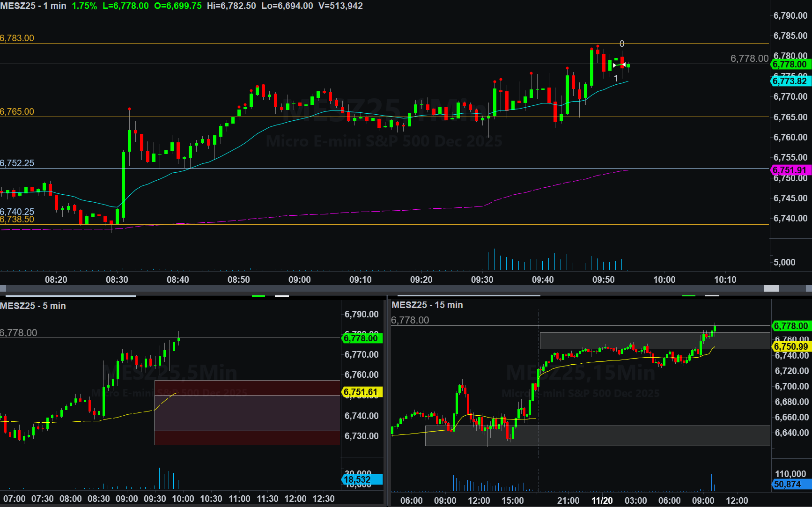This screenshot has width=812, height=507.
Task: Select the magenta 6,751.91 indicator price tag
Action: pos(790,170)
